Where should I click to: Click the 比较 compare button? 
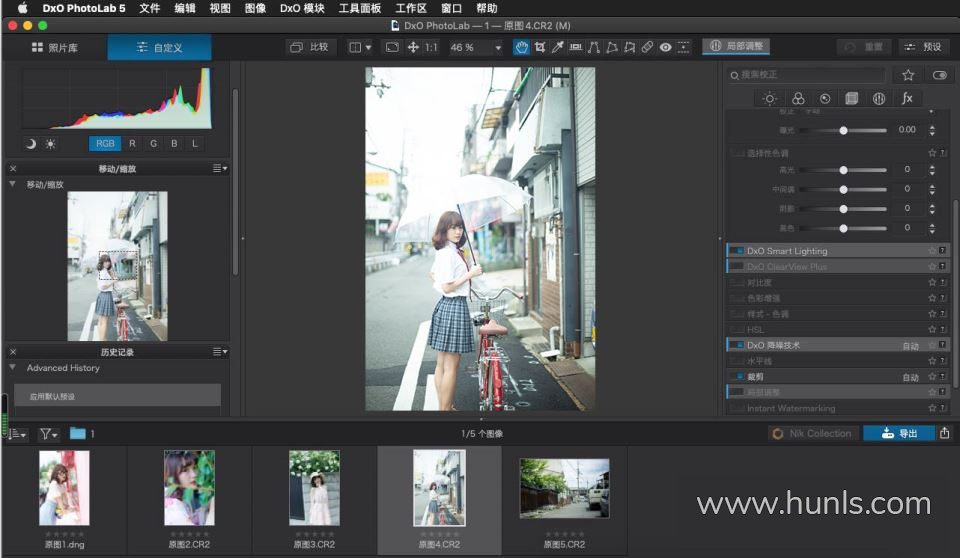pos(309,47)
